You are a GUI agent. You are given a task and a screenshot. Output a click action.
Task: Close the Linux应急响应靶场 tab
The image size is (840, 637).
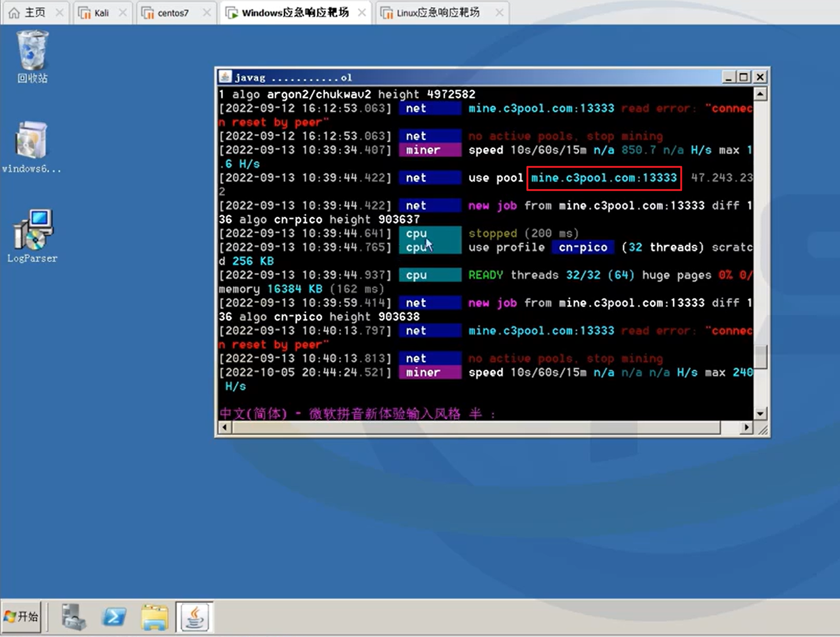point(499,13)
